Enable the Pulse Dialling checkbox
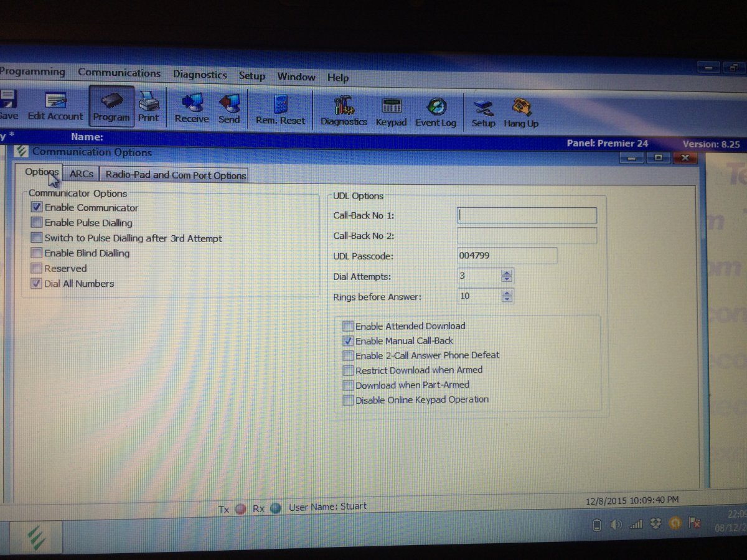The height and width of the screenshot is (560, 747). click(x=37, y=223)
